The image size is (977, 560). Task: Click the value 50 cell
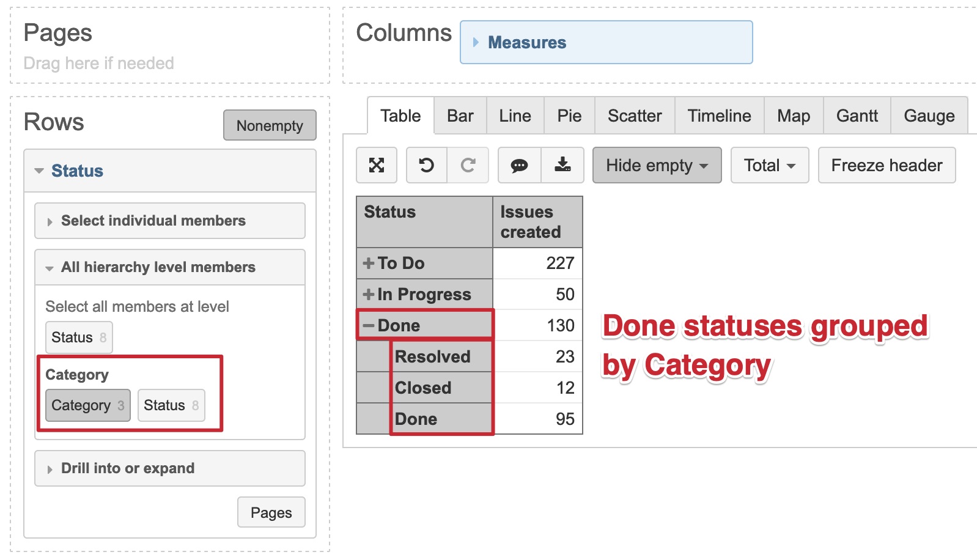pos(538,294)
